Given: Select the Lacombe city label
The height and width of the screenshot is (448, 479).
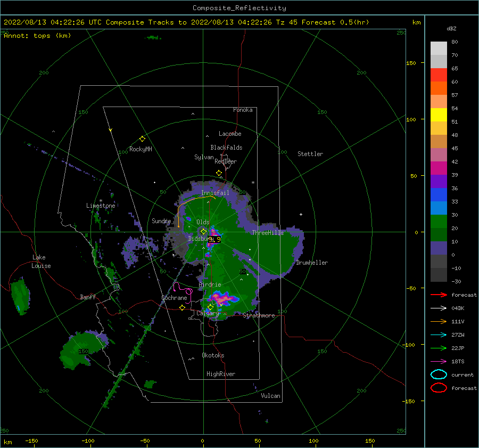Looking at the screenshot, I should click(230, 134).
